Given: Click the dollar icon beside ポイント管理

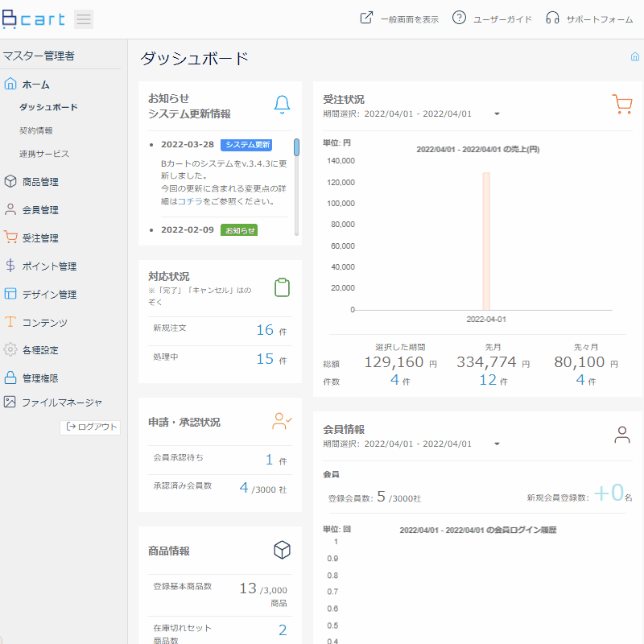Looking at the screenshot, I should coord(10,266).
